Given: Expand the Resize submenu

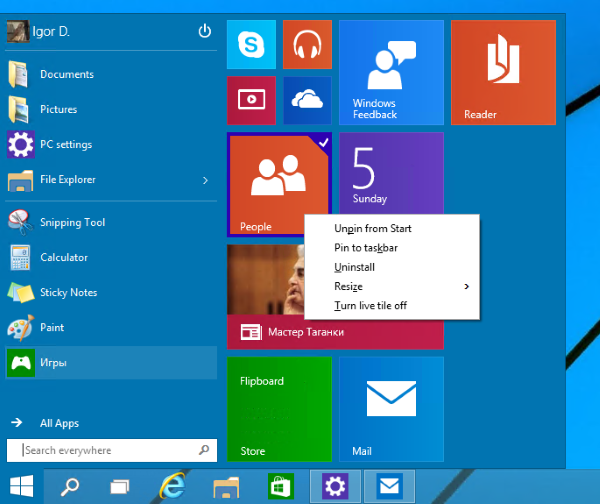Looking at the screenshot, I should (x=400, y=287).
